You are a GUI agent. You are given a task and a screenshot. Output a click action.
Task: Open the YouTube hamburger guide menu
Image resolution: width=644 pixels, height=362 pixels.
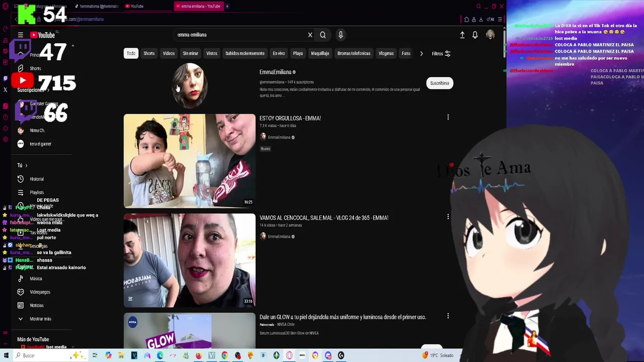(x=21, y=35)
